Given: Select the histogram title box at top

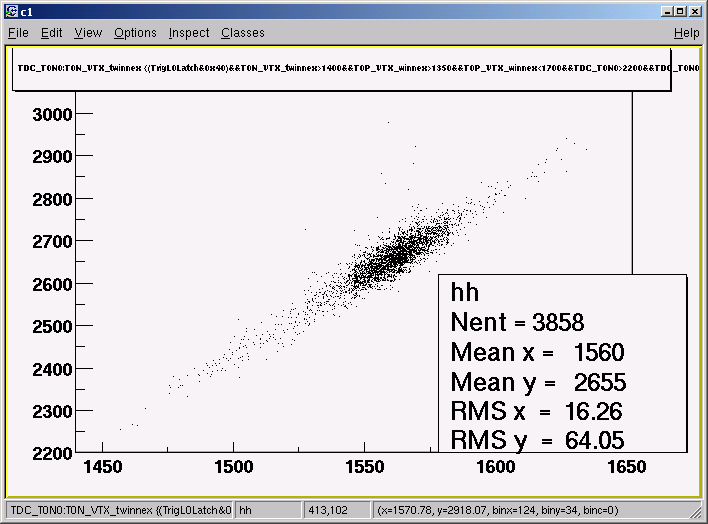Looking at the screenshot, I should coord(342,69).
